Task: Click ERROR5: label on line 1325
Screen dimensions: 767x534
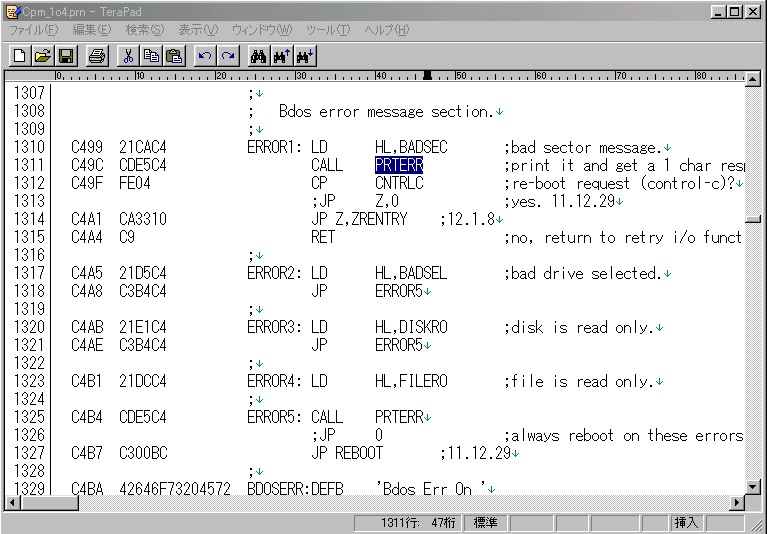Action: click(274, 417)
